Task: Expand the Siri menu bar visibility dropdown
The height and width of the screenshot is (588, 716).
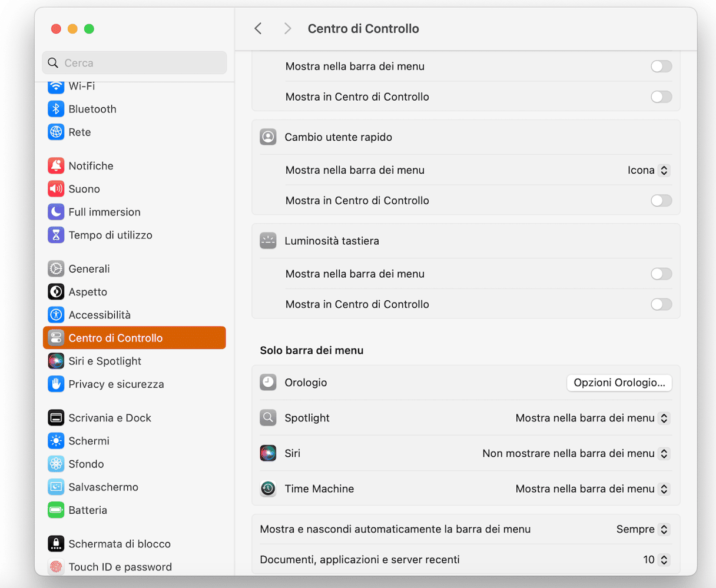Action: click(576, 453)
